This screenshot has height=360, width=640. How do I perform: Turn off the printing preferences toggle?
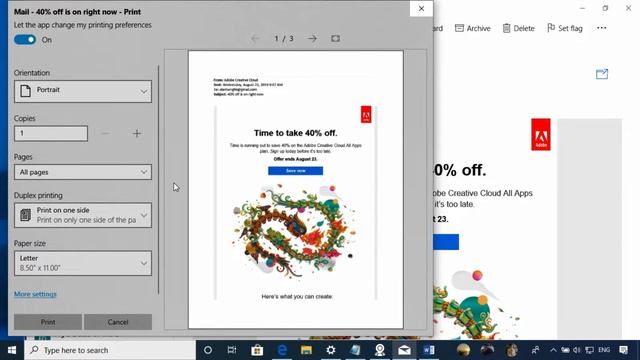pyautogui.click(x=25, y=40)
